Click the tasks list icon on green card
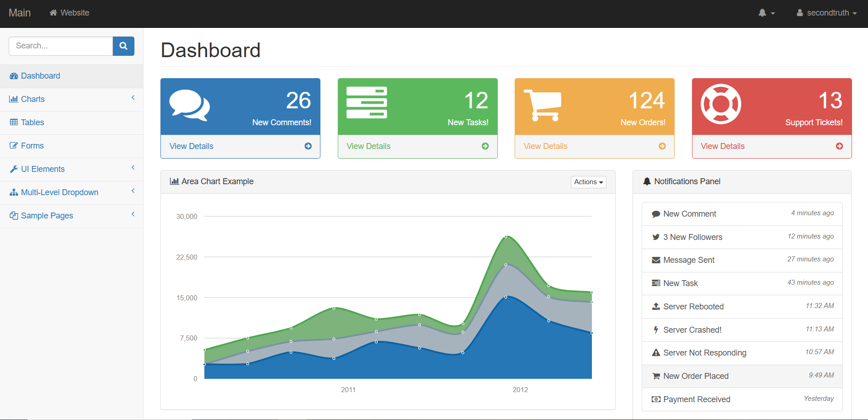Viewport: 868px width, 420px height. coord(367,102)
